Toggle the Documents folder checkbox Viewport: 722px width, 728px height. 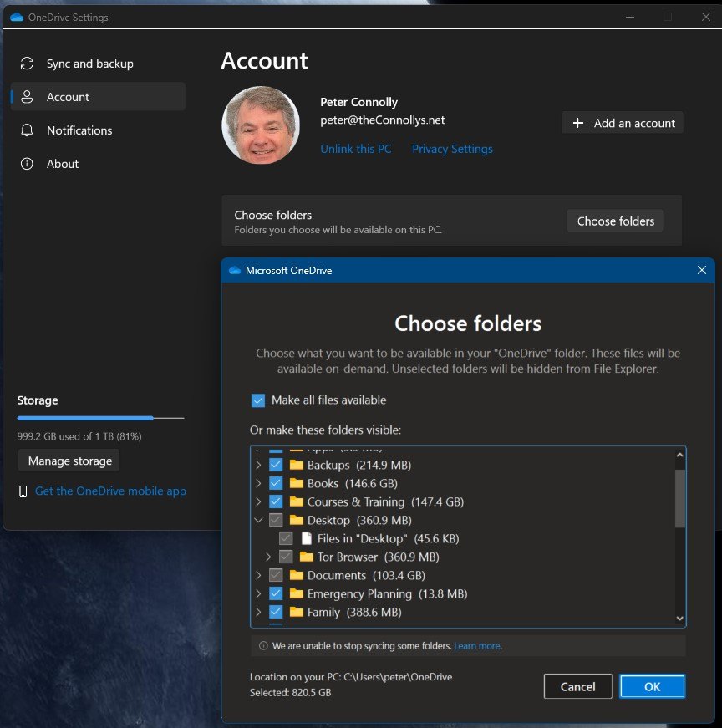point(276,575)
